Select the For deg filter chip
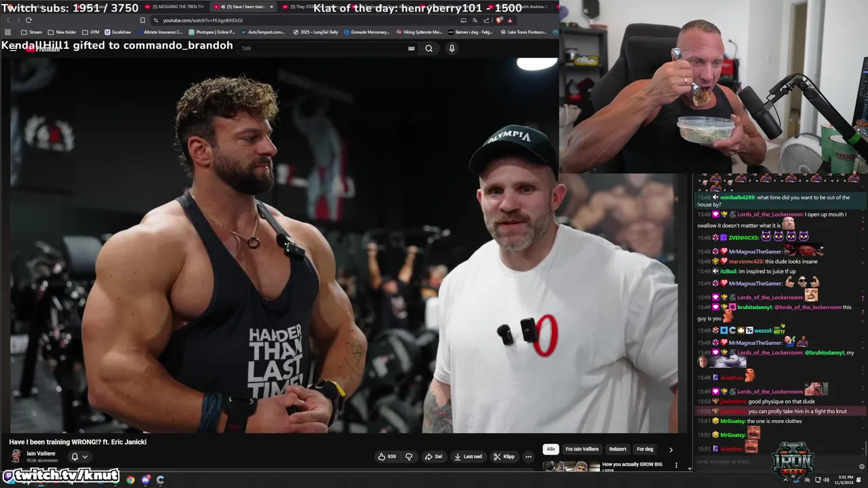This screenshot has width=868, height=488. point(645,449)
